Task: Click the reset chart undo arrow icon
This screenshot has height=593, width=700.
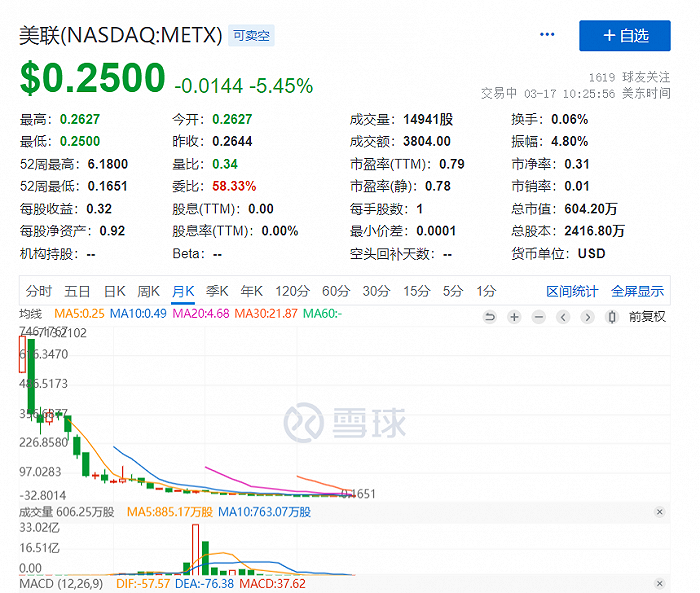Action: click(490, 317)
